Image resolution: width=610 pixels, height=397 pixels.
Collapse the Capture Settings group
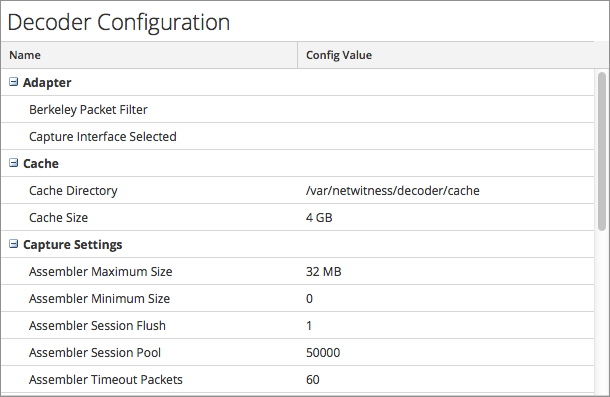pos(14,244)
